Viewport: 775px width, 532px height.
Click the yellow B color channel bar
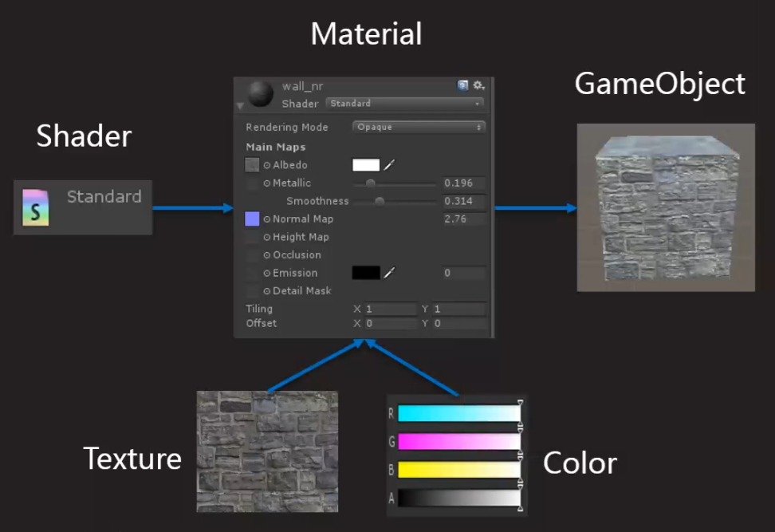pos(459,470)
